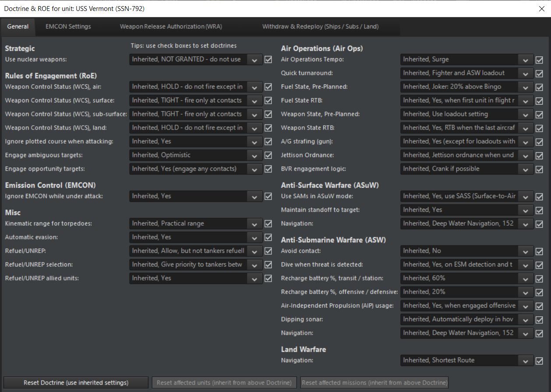Open Refuel/UNREP allied units dropdown

click(x=254, y=278)
